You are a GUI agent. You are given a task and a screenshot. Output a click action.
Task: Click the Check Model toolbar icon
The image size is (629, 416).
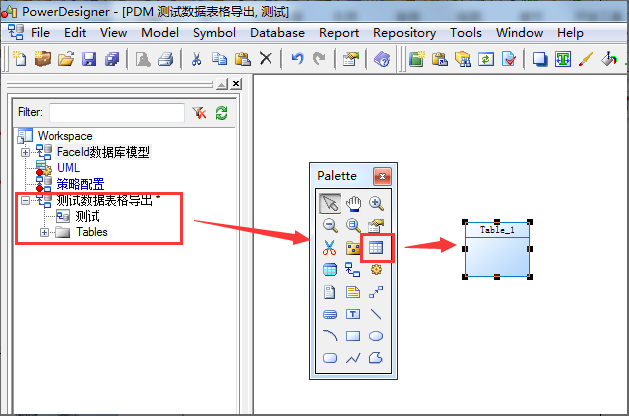click(509, 59)
